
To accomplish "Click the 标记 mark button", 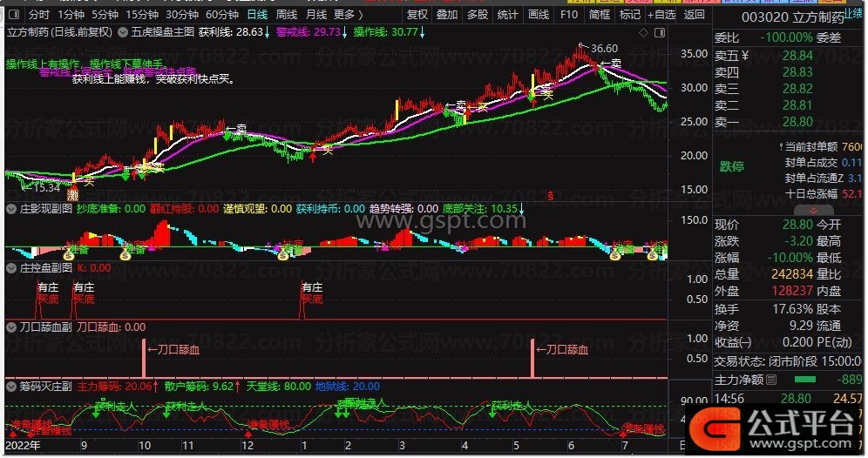I will tap(630, 15).
